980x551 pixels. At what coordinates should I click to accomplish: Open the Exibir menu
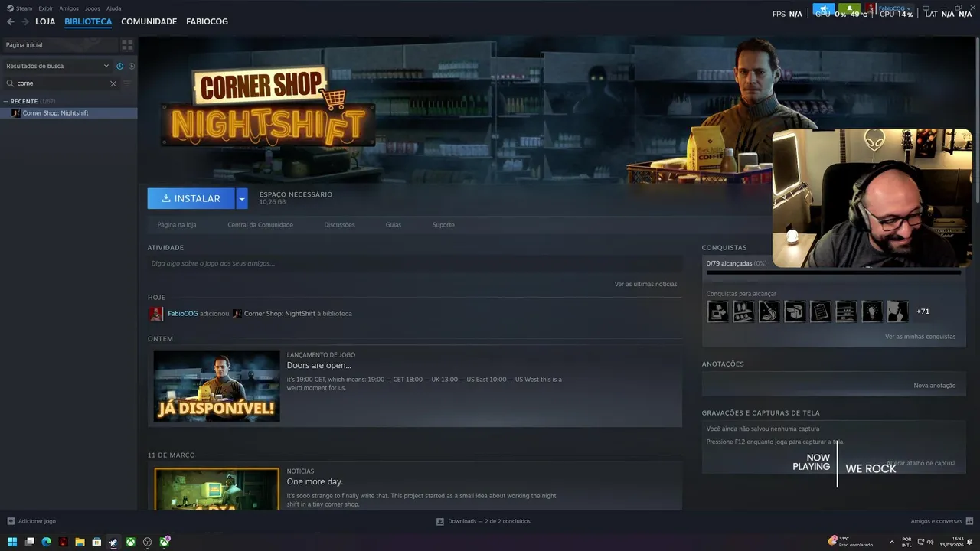pos(46,8)
